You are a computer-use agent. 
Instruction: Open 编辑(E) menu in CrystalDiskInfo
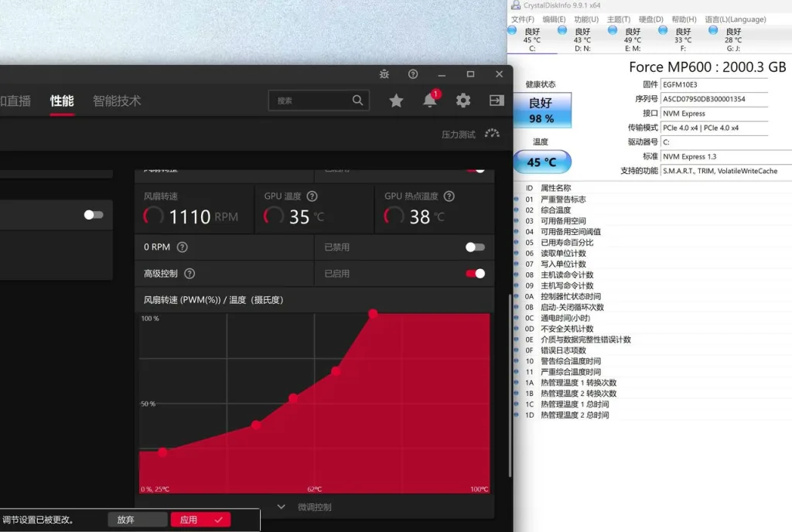pyautogui.click(x=554, y=19)
